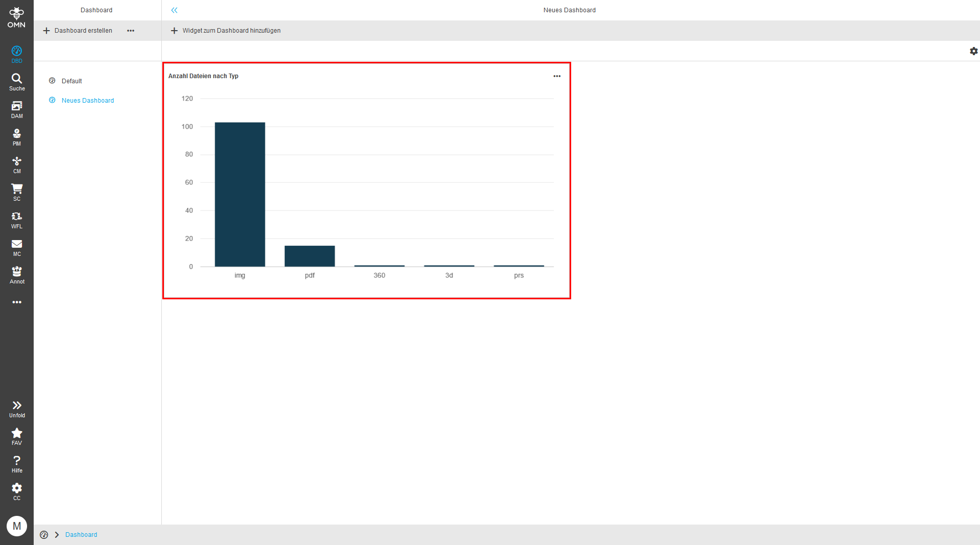Collapse the dashboard panel with double chevron
Image resolution: width=980 pixels, height=545 pixels.
pos(175,10)
